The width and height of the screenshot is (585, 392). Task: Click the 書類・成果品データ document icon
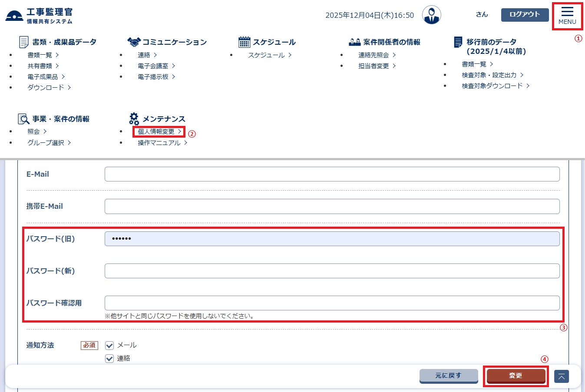pos(24,42)
